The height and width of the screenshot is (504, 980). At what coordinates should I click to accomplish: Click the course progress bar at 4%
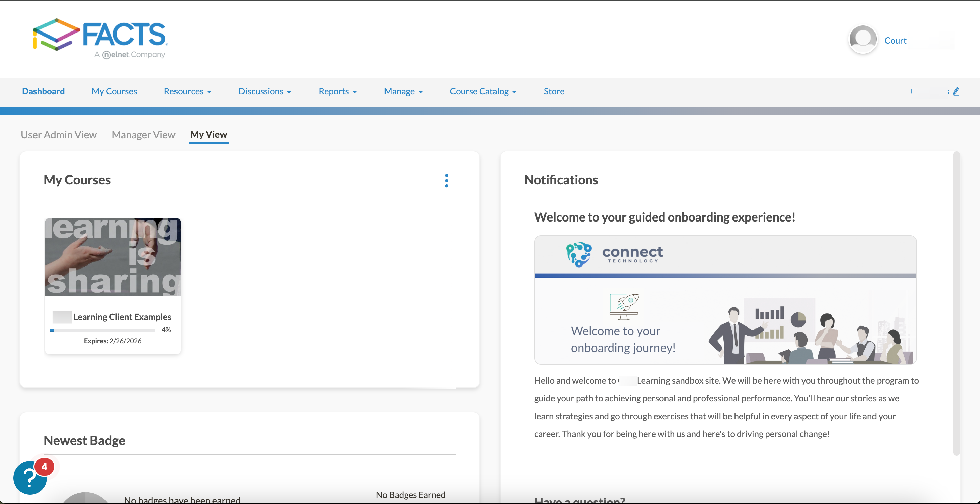pyautogui.click(x=102, y=330)
